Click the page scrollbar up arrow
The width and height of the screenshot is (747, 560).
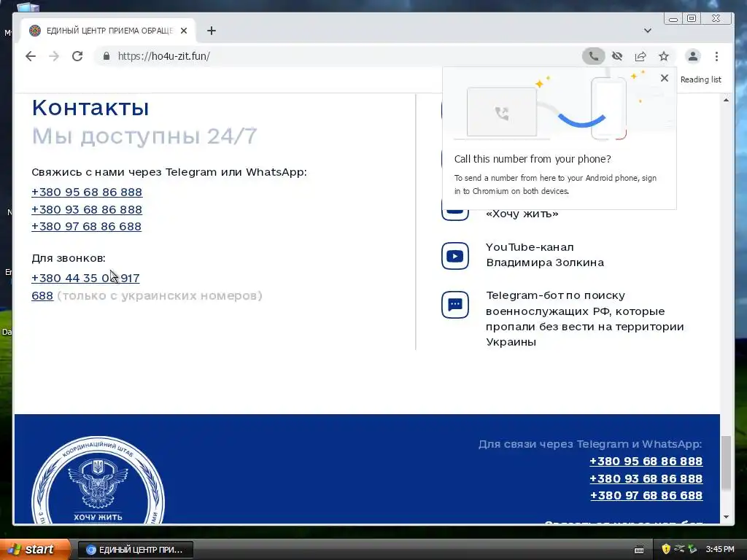point(726,100)
